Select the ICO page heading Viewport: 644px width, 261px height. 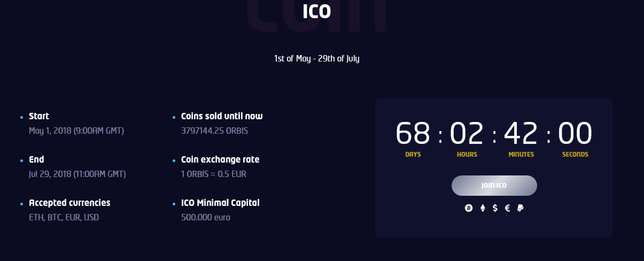click(317, 11)
